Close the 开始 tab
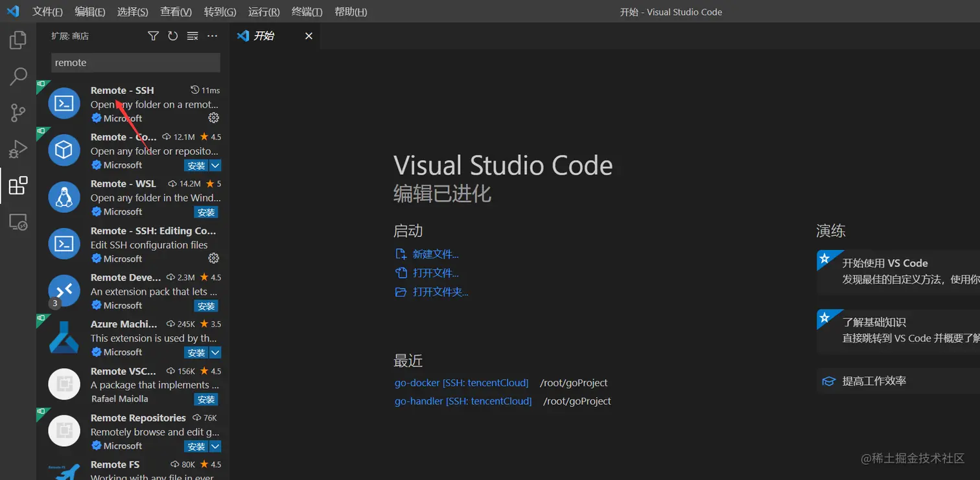The height and width of the screenshot is (480, 980). (309, 36)
